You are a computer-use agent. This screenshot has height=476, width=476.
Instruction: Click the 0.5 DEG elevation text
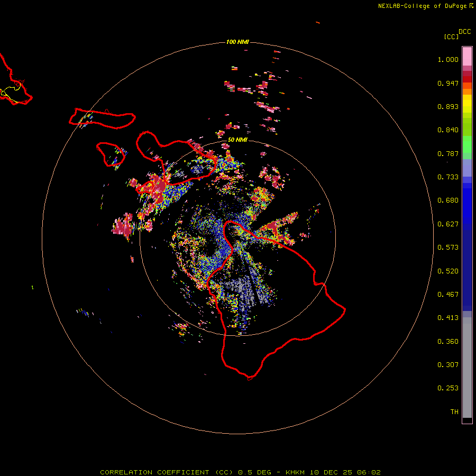254,472
